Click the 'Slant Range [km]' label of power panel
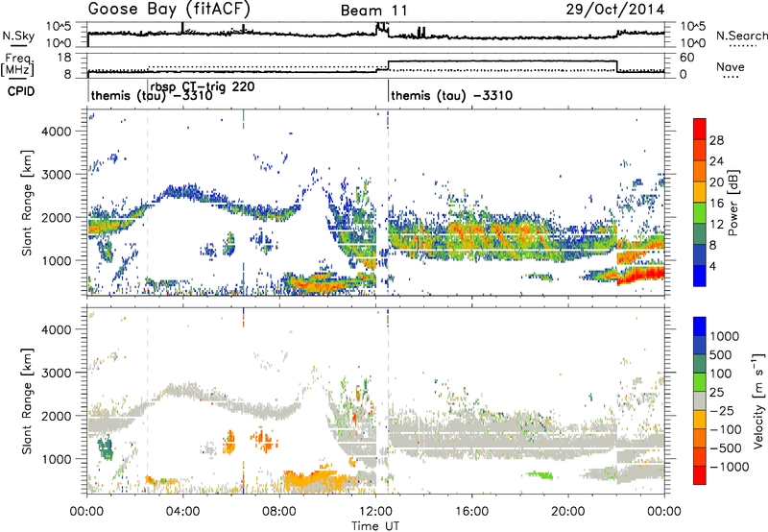The width and height of the screenshot is (768, 532). [x=27, y=203]
